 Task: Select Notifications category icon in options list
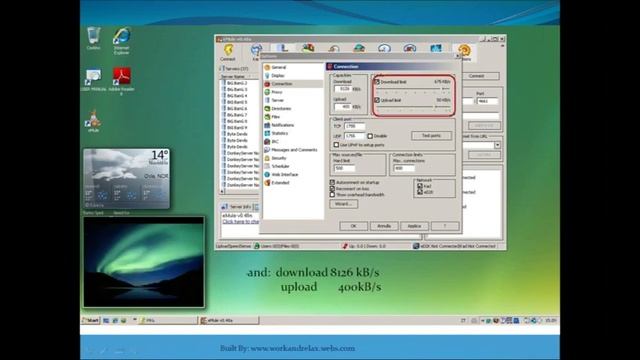[267, 125]
